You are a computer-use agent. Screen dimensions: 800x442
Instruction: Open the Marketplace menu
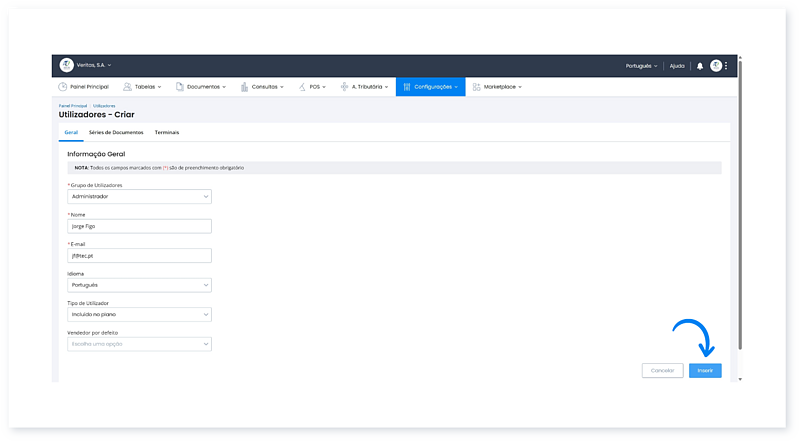point(497,87)
